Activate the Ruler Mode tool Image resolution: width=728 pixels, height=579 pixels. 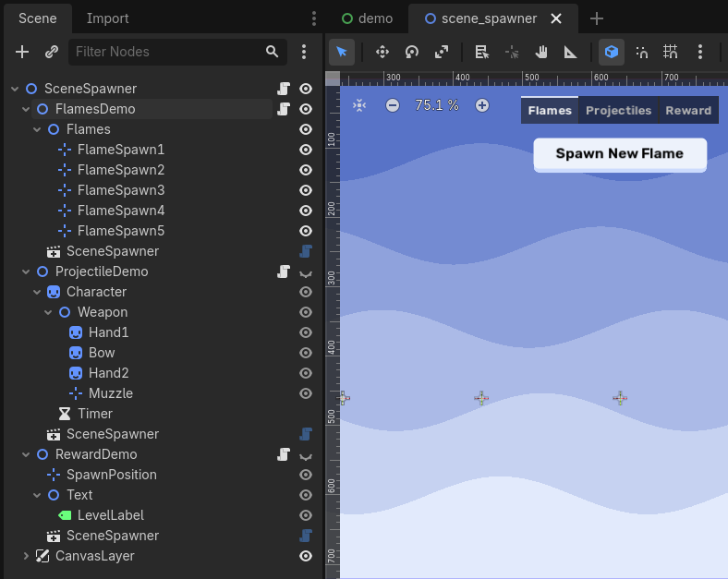coord(571,52)
